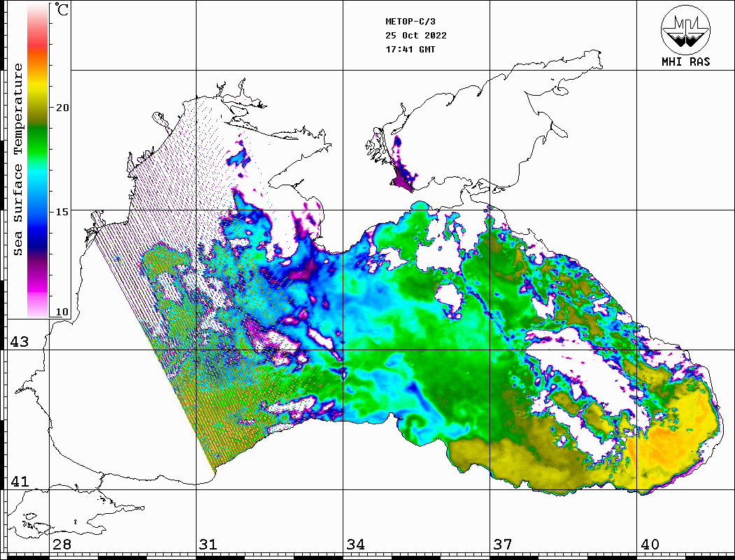Click the time stamp 17:41 GMT
The image size is (735, 560).
(410, 49)
